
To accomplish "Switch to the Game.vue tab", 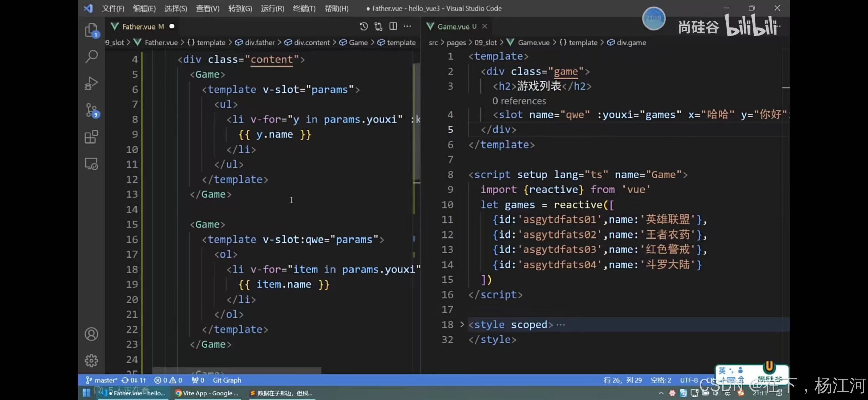I will pos(453,26).
